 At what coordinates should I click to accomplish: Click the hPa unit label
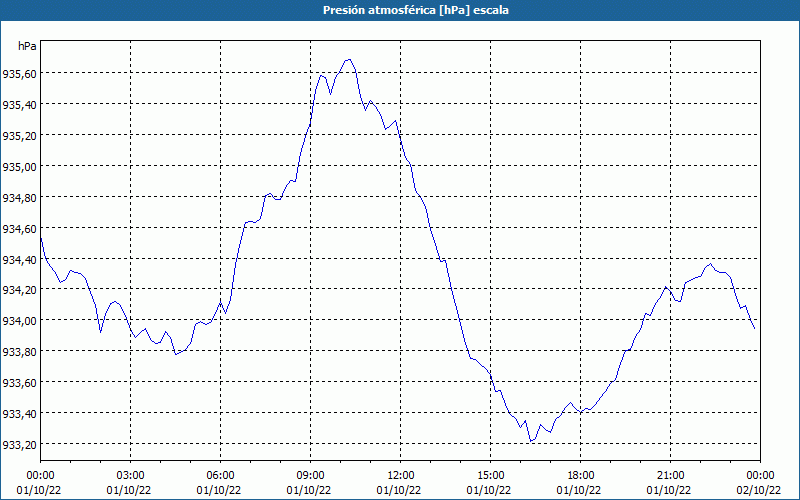point(27,46)
